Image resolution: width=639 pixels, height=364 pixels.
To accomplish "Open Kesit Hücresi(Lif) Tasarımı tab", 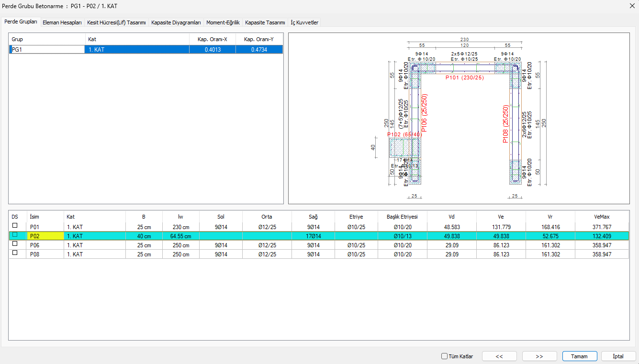I will tap(116, 22).
